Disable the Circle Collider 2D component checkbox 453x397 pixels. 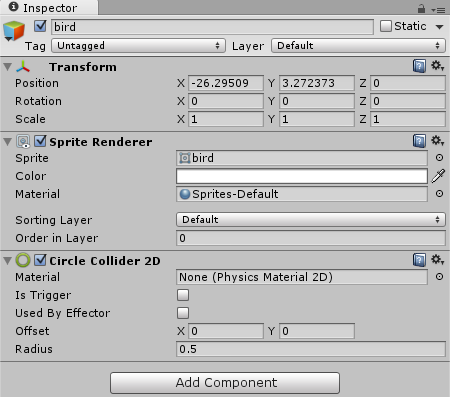tap(40, 260)
